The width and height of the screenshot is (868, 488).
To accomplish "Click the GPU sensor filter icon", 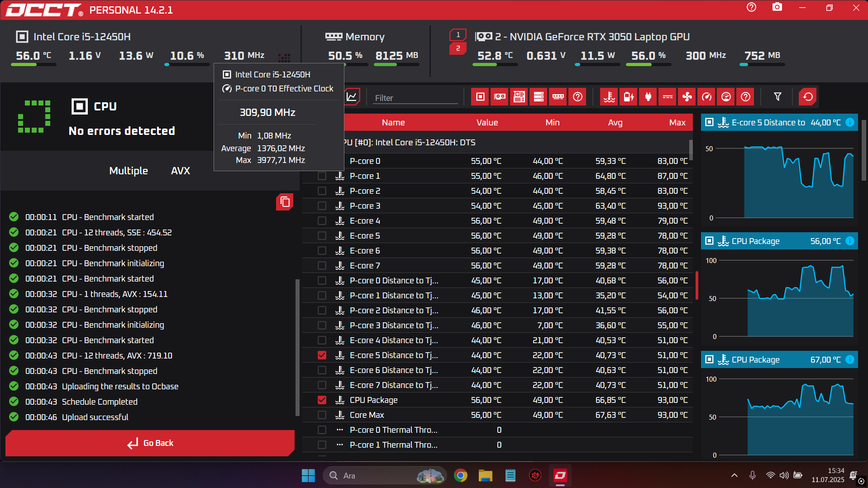I will pos(500,96).
